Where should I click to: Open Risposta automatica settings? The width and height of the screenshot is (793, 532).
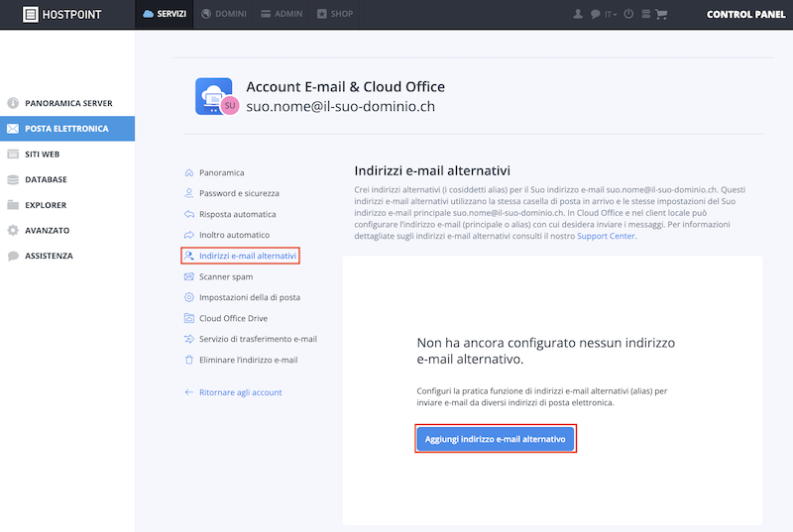[238, 214]
